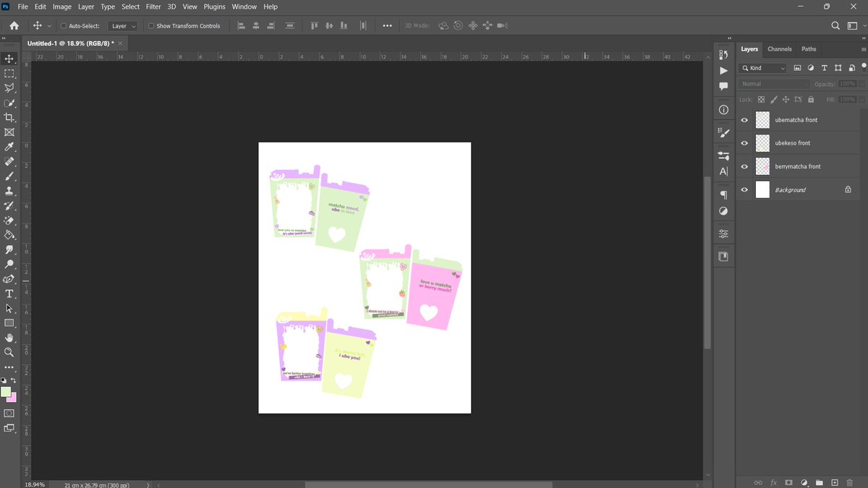The width and height of the screenshot is (868, 488).
Task: Enable the Auto-Select checkbox
Action: pos(64,26)
